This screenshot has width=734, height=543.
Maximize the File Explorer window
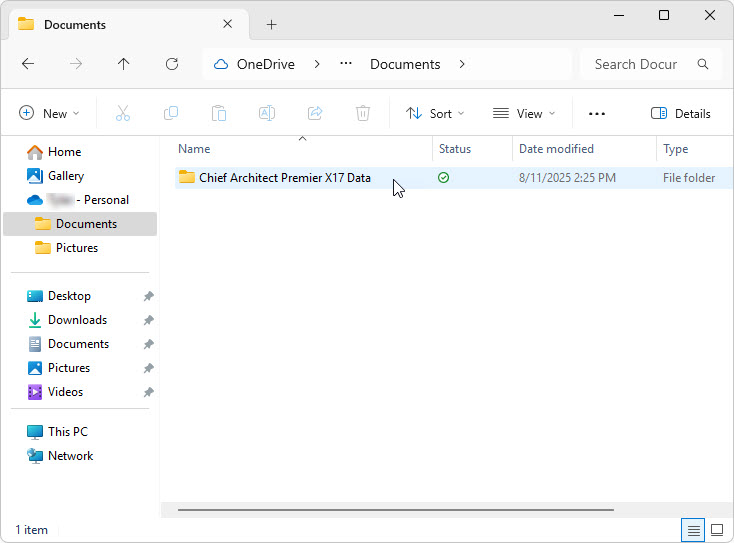[664, 15]
